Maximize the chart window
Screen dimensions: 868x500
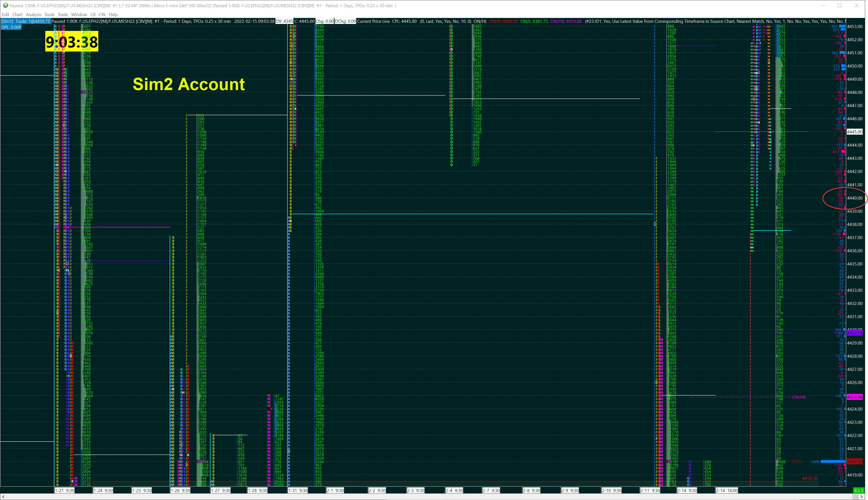(839, 6)
